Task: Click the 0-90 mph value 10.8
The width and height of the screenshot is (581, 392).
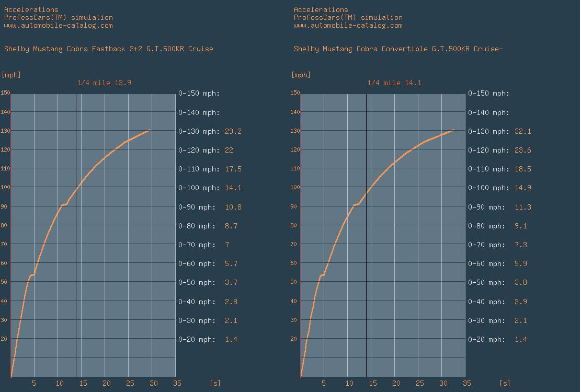Action: pos(233,207)
